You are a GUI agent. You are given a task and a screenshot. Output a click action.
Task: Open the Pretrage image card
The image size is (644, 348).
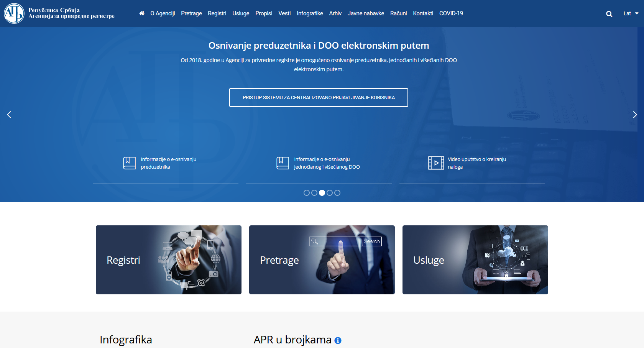pyautogui.click(x=322, y=260)
